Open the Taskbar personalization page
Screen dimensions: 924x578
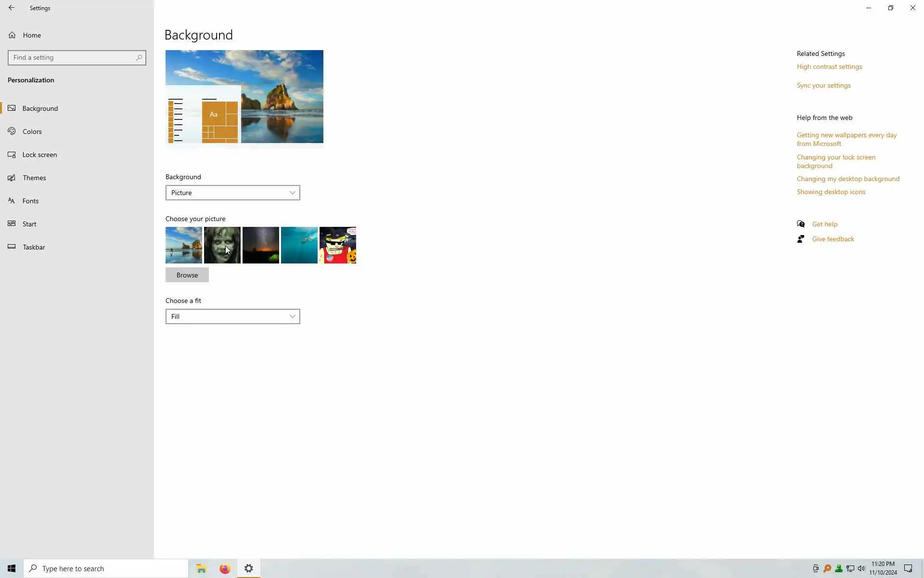34,247
